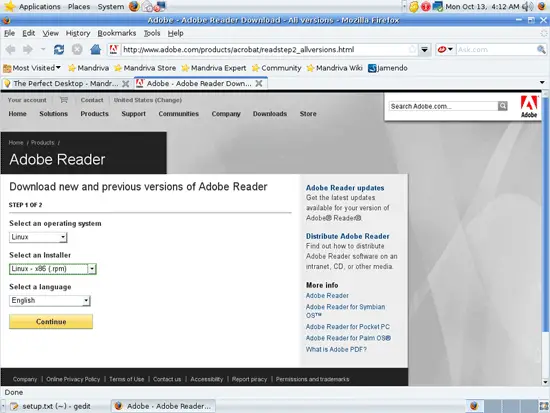Open the File menu
The width and height of the screenshot is (550, 413).
coord(9,33)
